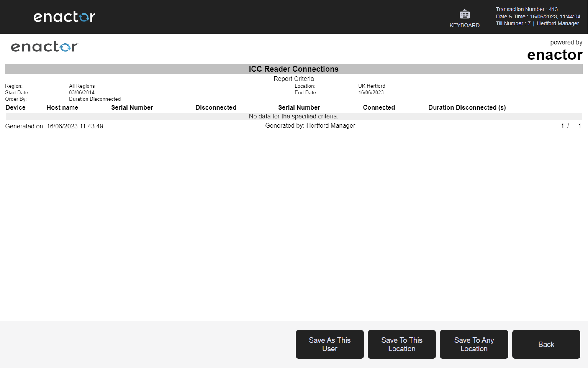Select the UK Hertford location value
The height and width of the screenshot is (368, 588).
pyautogui.click(x=371, y=86)
